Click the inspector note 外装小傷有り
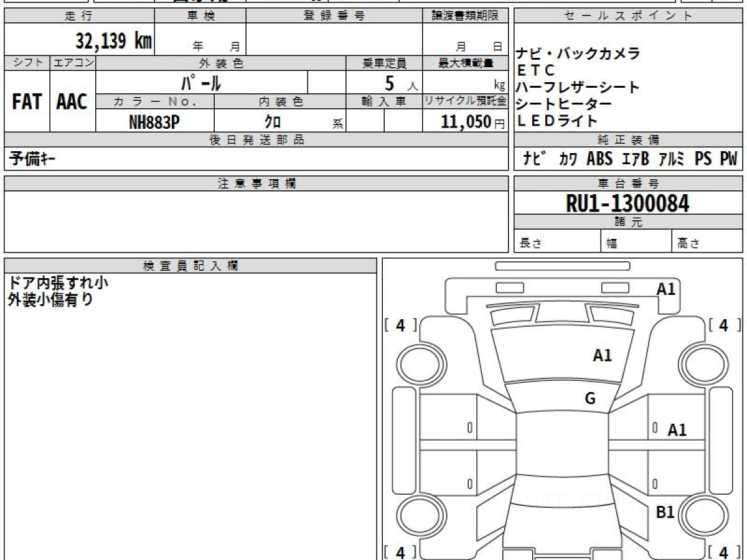This screenshot has width=747, height=560. (x=50, y=299)
